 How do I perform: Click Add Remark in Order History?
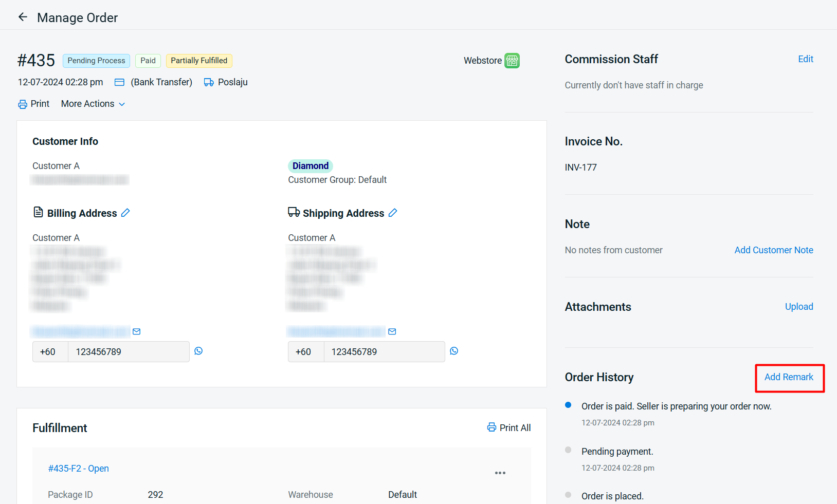(x=789, y=377)
